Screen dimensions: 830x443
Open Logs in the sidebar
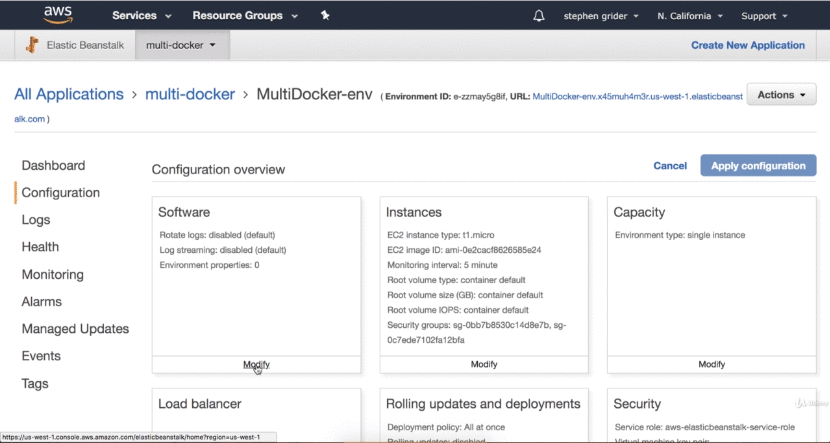pyautogui.click(x=36, y=220)
